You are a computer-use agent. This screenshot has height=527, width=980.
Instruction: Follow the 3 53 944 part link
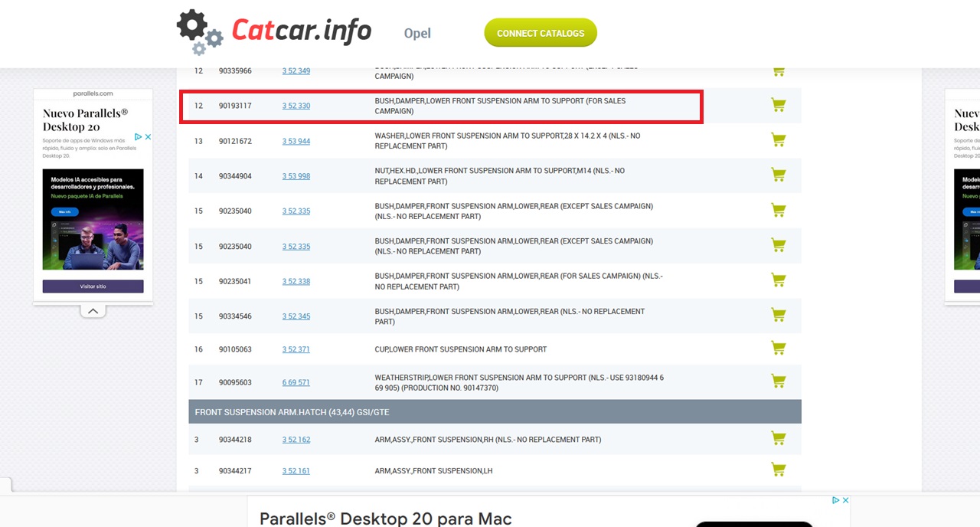point(296,141)
